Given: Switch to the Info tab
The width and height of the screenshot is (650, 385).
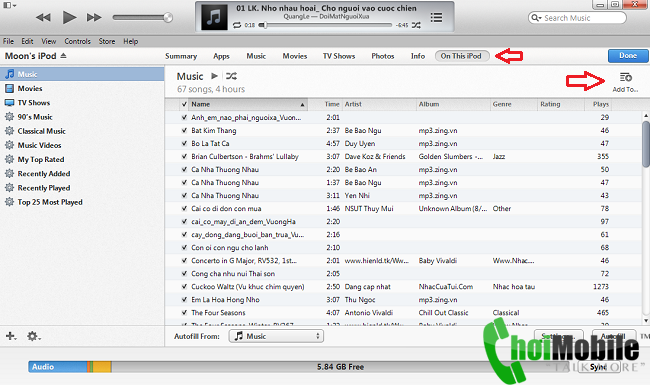Looking at the screenshot, I should (x=418, y=56).
